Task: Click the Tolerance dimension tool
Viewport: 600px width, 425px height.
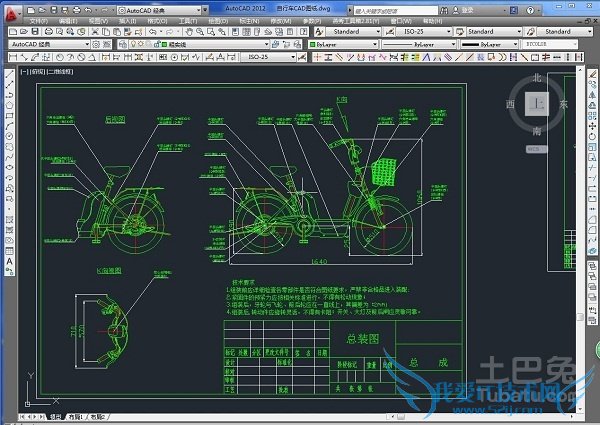Action: (163, 57)
